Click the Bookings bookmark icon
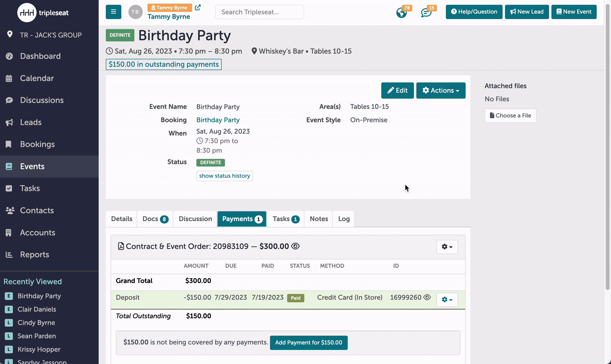The height and width of the screenshot is (364, 611). [x=9, y=144]
